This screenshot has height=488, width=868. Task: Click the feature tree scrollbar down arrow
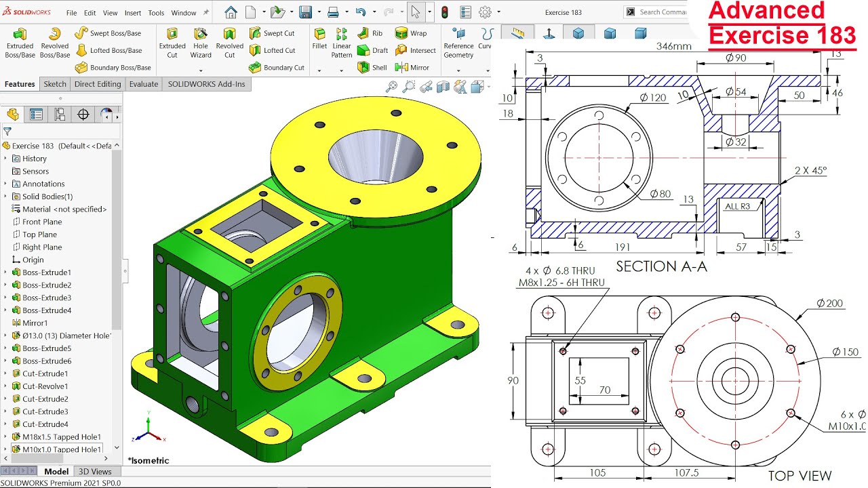pyautogui.click(x=117, y=447)
